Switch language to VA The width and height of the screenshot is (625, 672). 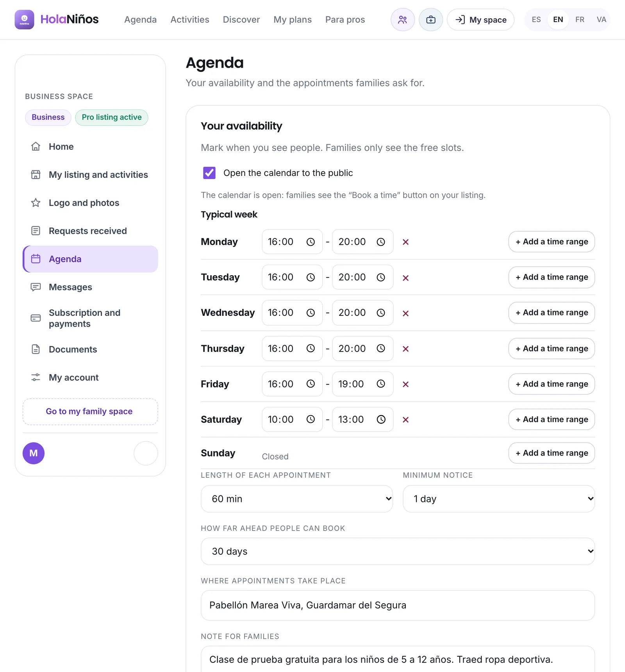pyautogui.click(x=602, y=20)
